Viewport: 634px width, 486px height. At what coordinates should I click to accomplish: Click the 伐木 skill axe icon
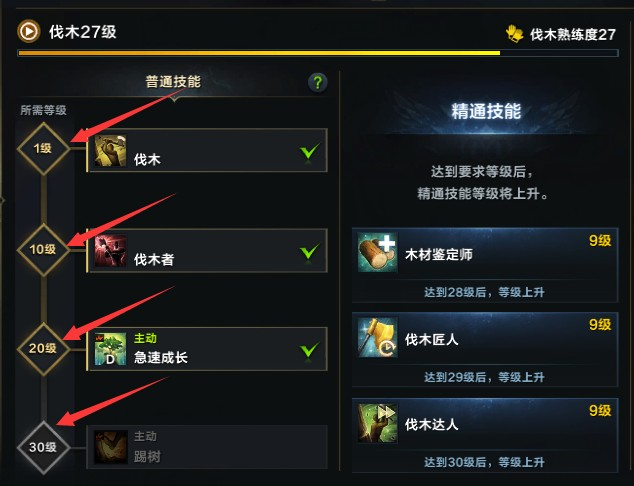110,151
